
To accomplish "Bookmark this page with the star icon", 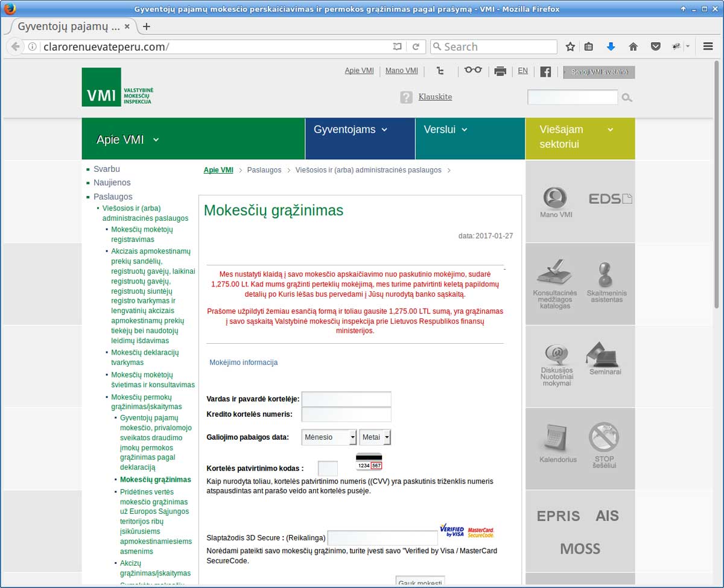I will click(x=570, y=46).
